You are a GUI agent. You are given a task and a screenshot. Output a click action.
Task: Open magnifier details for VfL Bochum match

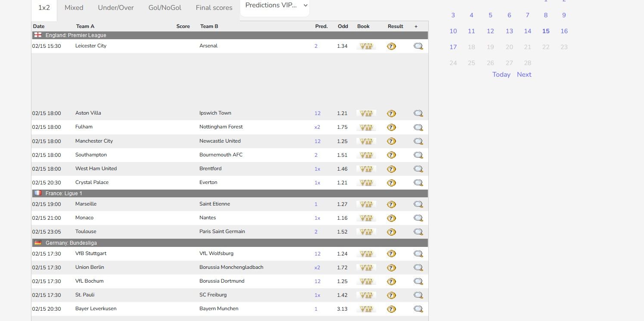click(x=418, y=281)
